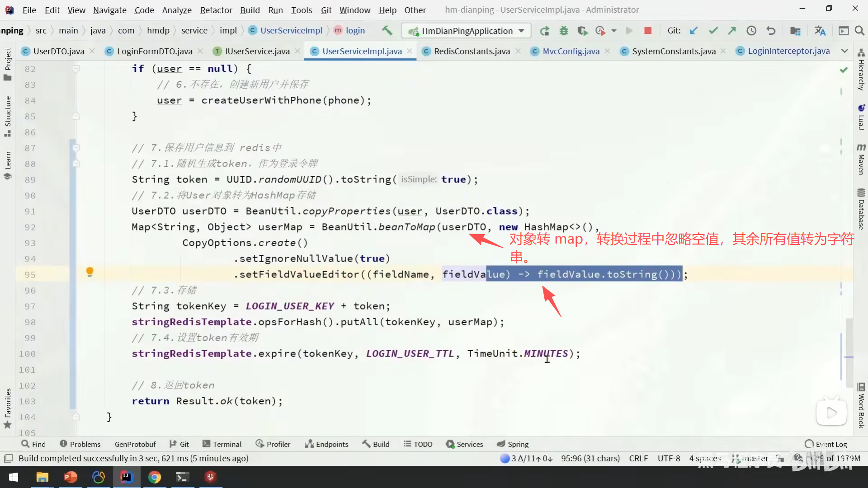868x488 pixels.
Task: Open the HmDianPingApplication run configuration dropdown
Action: 466,31
